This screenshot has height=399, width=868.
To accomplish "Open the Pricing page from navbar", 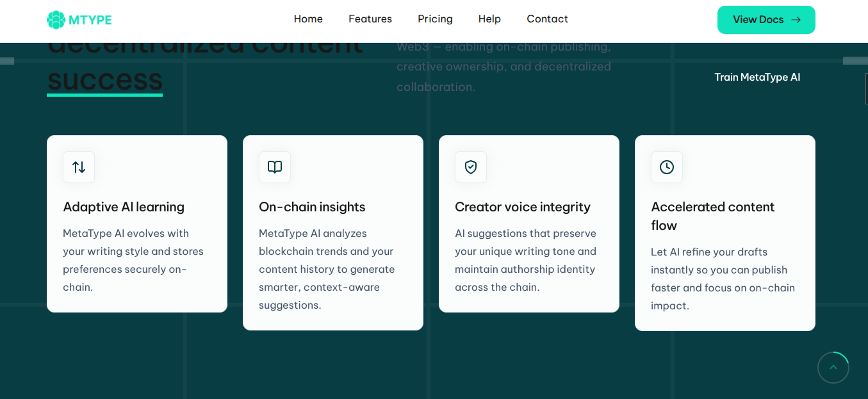I will (435, 19).
